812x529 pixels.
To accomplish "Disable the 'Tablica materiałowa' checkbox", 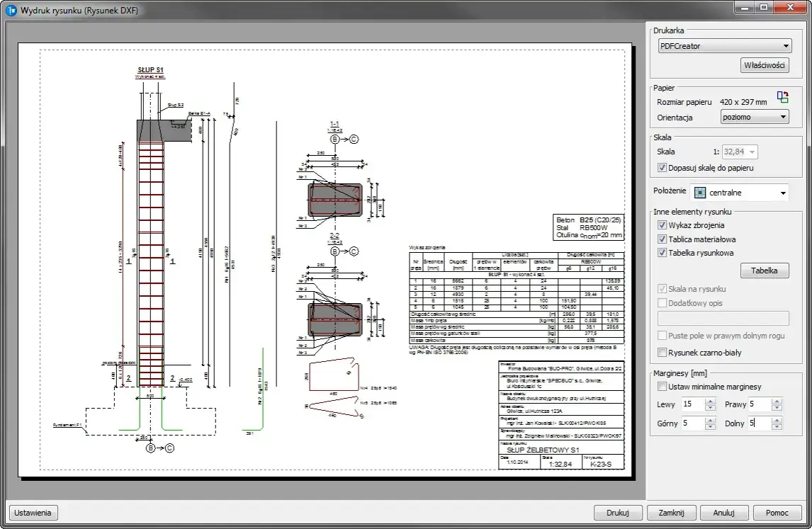I will coord(662,239).
